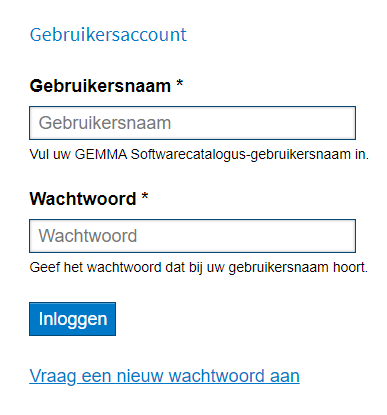Click the bold Gebruikersnaam label
This screenshot has width=387, height=415.
[100, 86]
